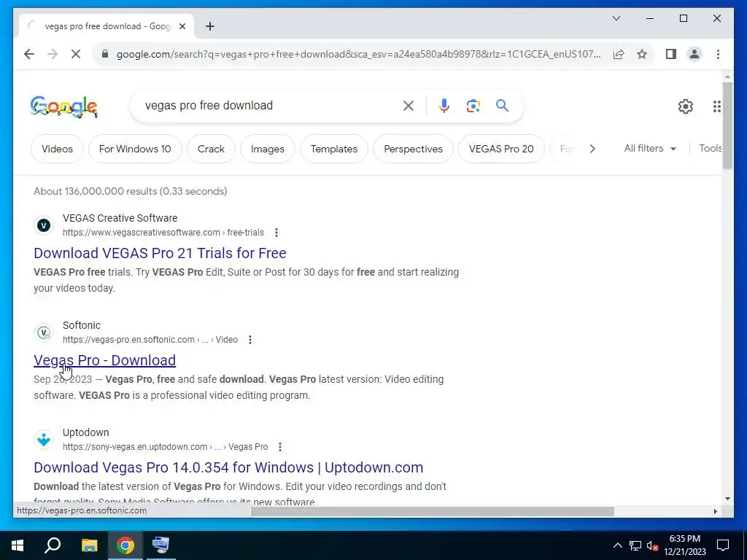The width and height of the screenshot is (747, 560).
Task: Open the Chrome profile avatar
Action: click(x=694, y=54)
